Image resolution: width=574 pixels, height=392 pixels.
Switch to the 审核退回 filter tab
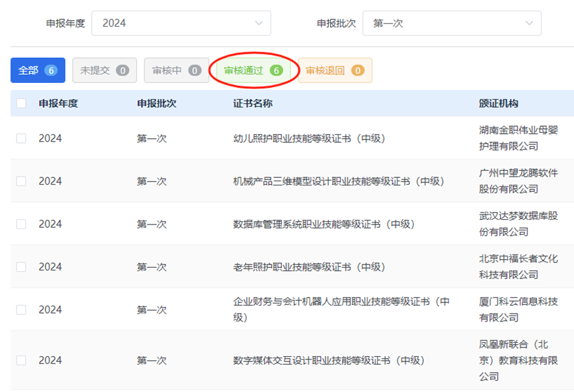point(334,70)
